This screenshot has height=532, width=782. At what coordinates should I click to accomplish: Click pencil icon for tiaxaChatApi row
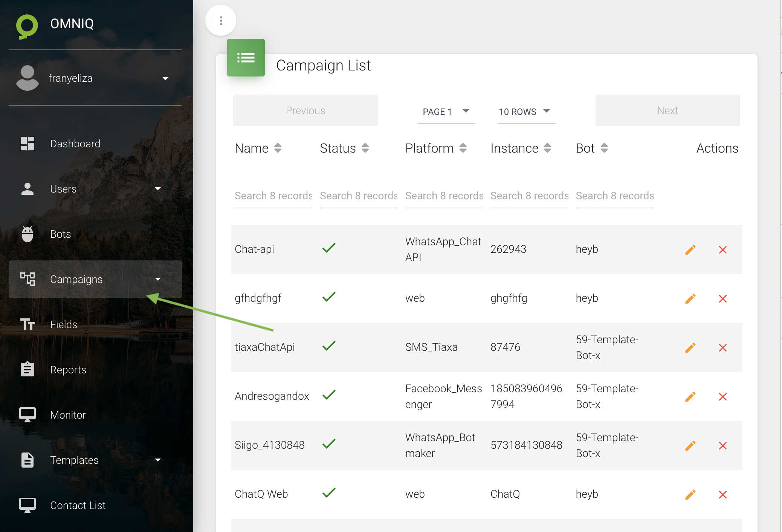pyautogui.click(x=690, y=348)
